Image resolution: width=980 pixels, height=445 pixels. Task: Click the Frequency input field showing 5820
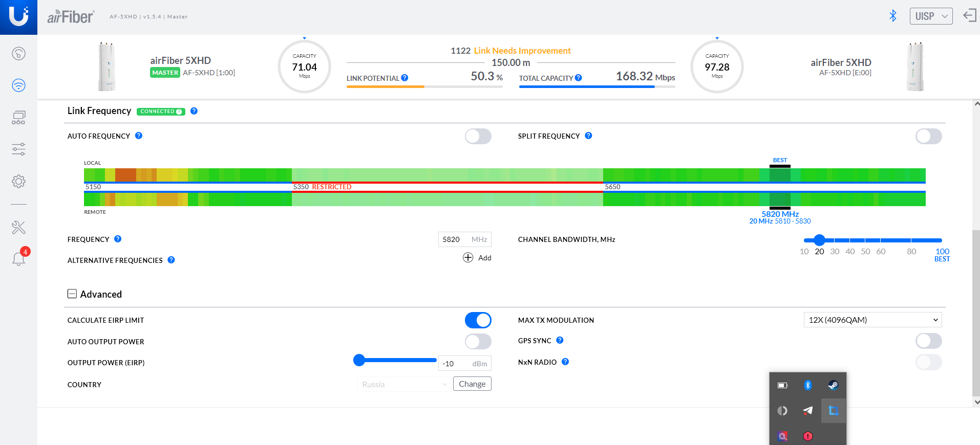click(465, 239)
